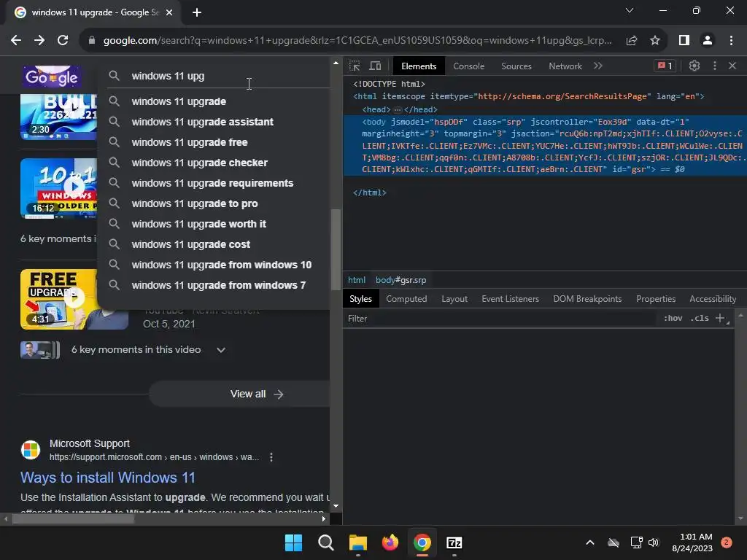Switch to the Network panel tab
The image size is (747, 560).
click(565, 66)
